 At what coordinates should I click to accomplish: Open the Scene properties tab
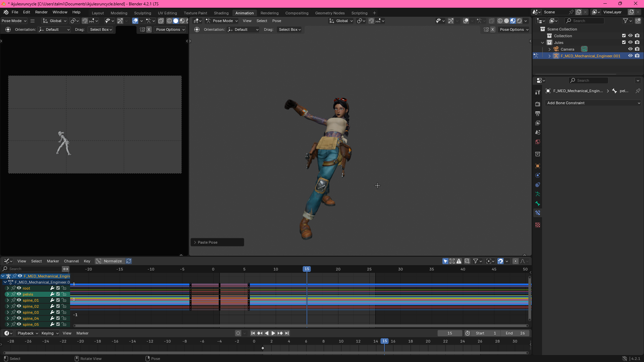[x=538, y=132]
